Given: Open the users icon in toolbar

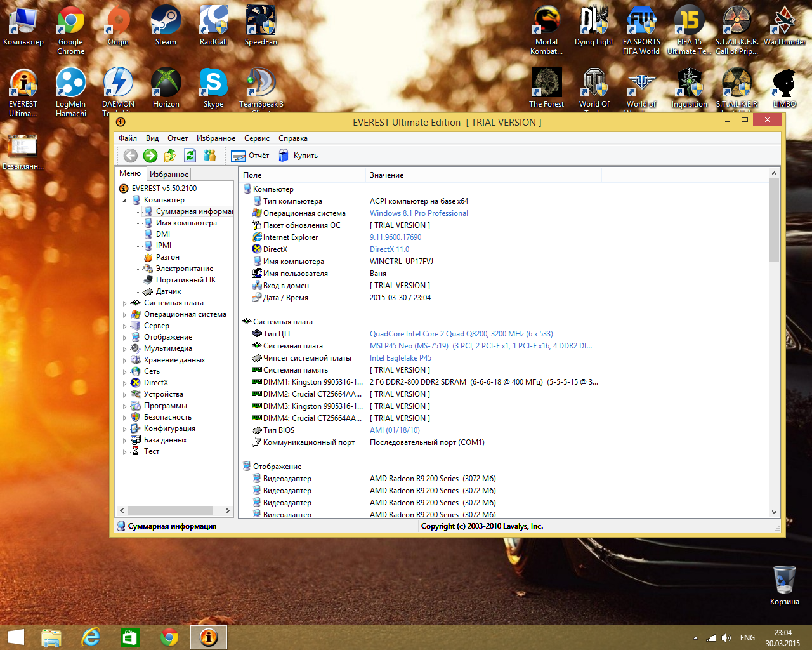Looking at the screenshot, I should (x=210, y=156).
